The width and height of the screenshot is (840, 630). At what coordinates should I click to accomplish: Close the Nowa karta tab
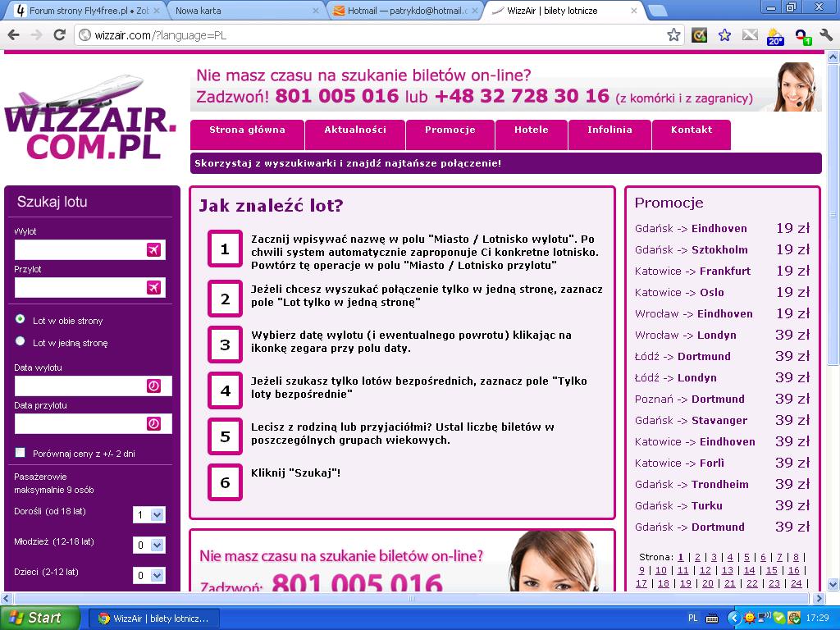point(316,11)
